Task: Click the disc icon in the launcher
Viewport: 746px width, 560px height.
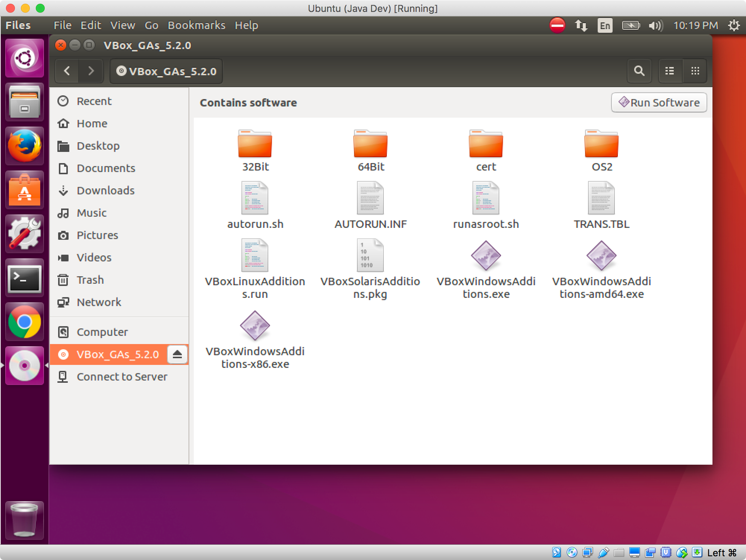Action: [25, 366]
